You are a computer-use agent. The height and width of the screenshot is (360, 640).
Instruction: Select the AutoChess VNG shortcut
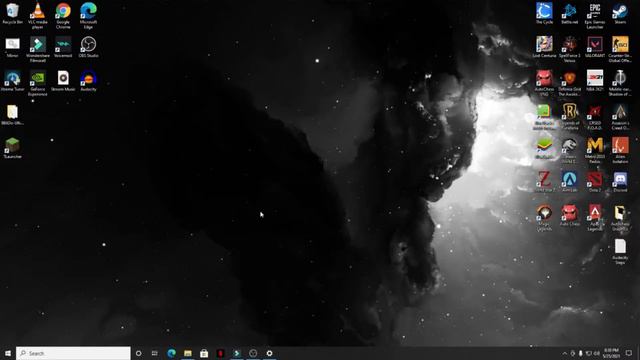pyautogui.click(x=544, y=83)
